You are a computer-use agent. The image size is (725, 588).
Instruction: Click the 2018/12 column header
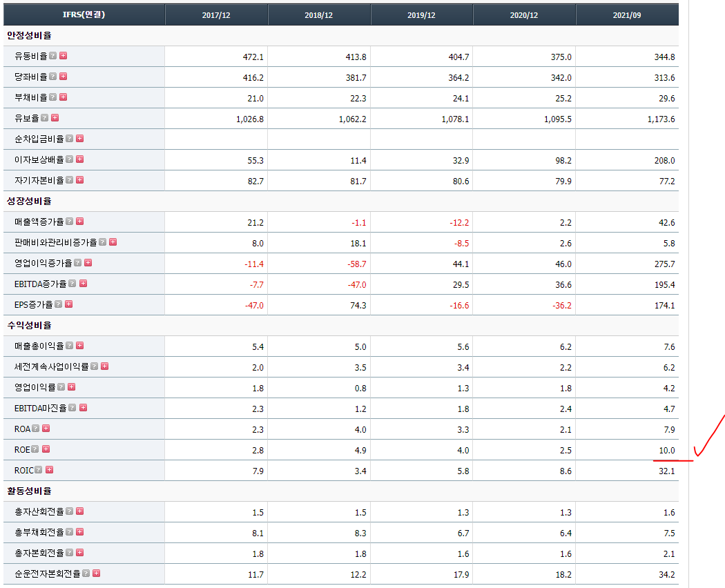[318, 14]
